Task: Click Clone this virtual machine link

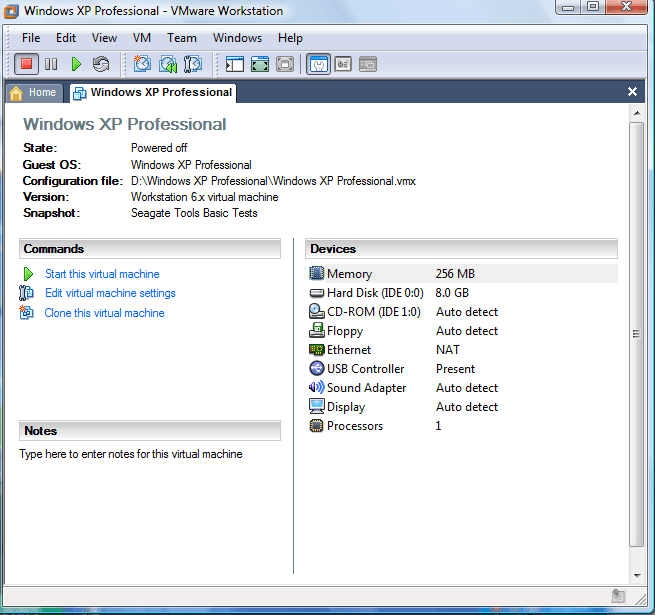Action: 104,313
